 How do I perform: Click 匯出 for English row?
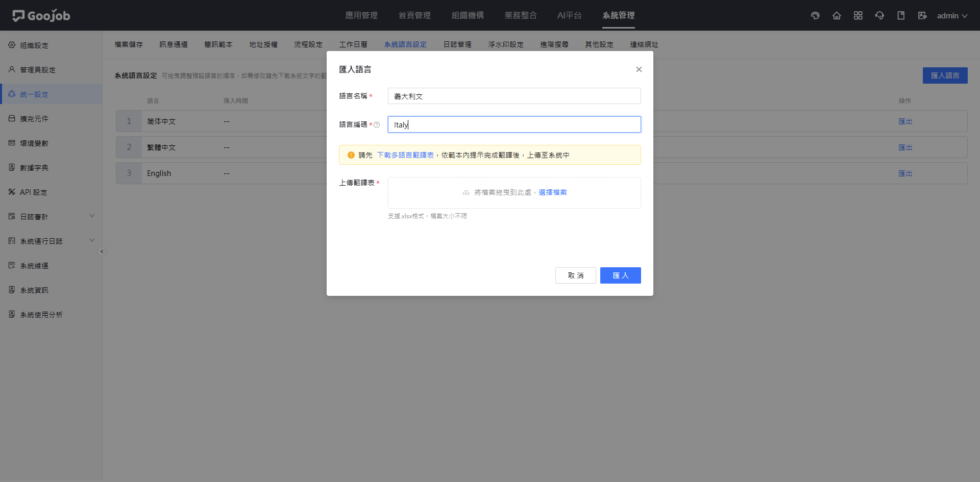pyautogui.click(x=905, y=173)
